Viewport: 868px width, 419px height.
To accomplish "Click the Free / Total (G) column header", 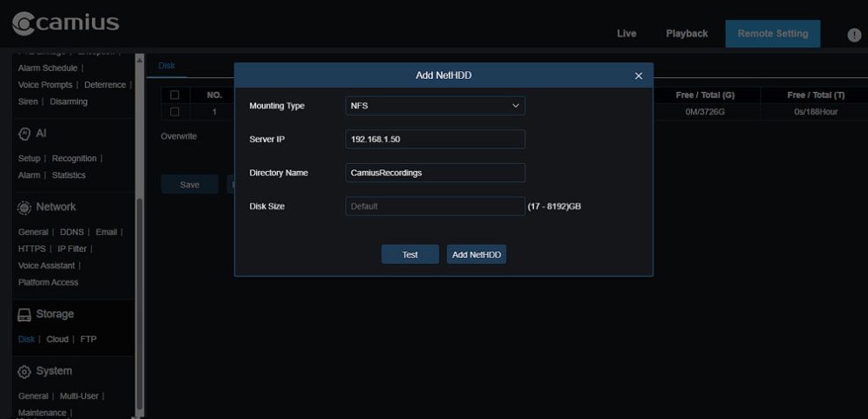I will [x=705, y=96].
